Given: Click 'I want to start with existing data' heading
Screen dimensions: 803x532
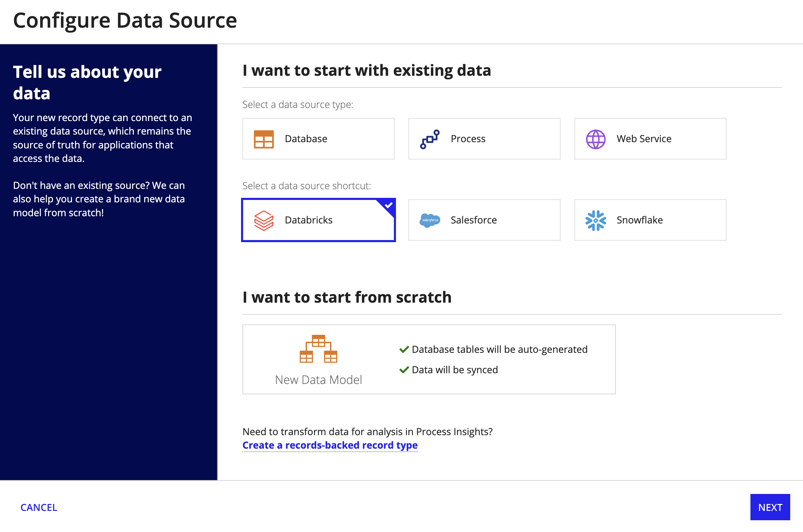Looking at the screenshot, I should 367,71.
